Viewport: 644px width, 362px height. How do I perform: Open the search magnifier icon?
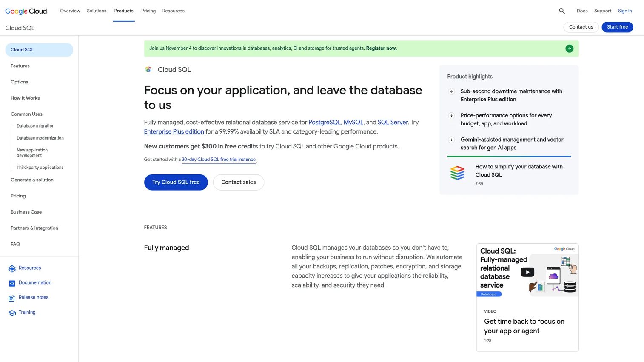click(562, 11)
